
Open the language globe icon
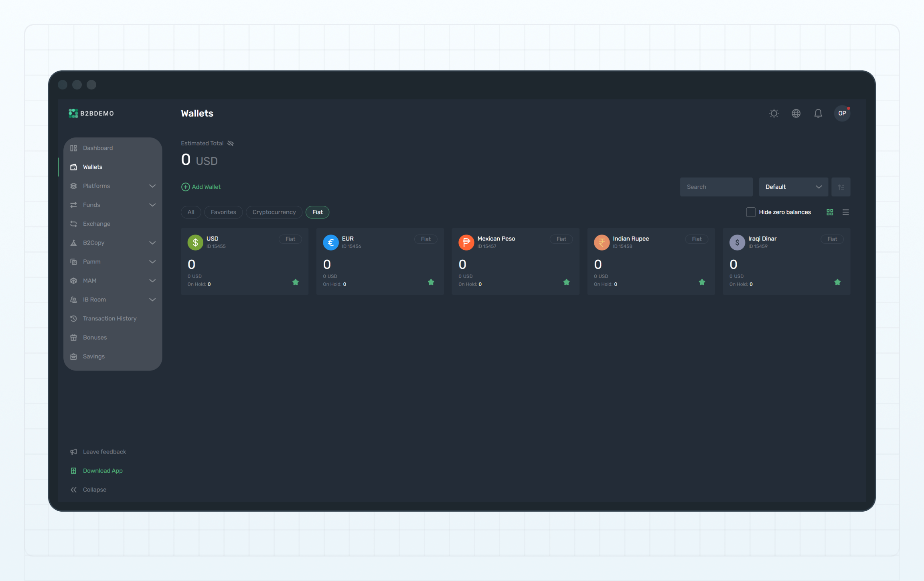pyautogui.click(x=796, y=113)
